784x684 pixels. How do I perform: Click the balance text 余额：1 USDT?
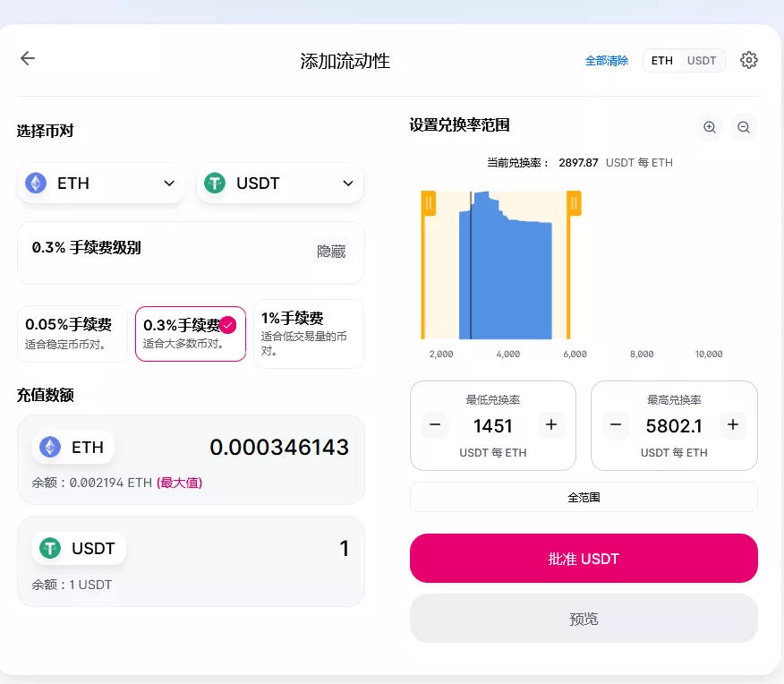point(72,585)
